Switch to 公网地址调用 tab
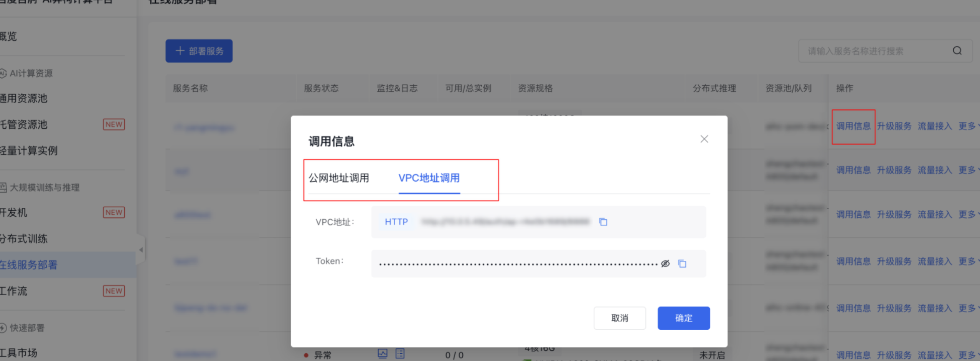Image resolution: width=980 pixels, height=361 pixels. coord(339,178)
